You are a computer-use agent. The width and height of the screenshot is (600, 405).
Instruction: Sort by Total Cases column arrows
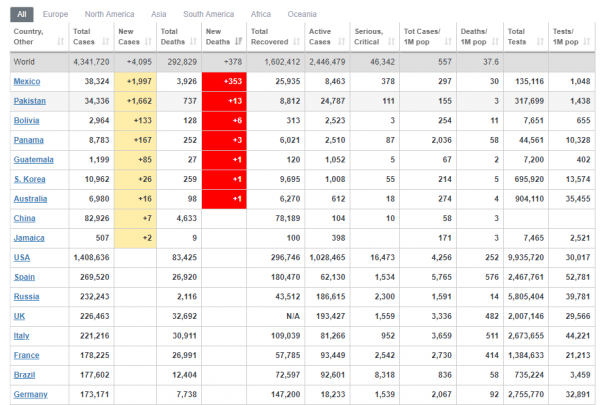[106, 42]
